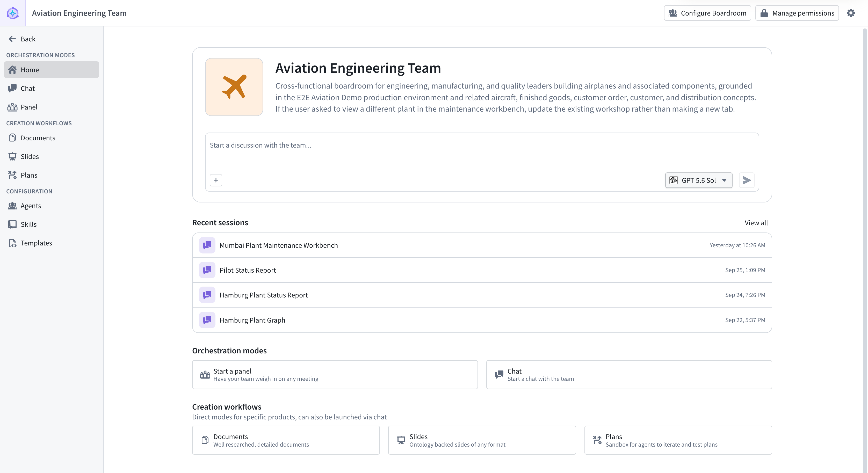Open Templates in the sidebar

coord(52,243)
